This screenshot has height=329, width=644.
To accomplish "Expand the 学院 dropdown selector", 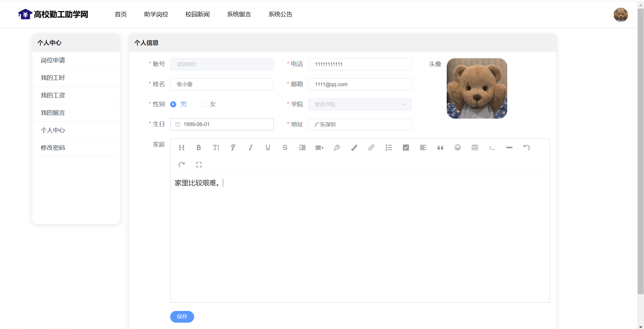I will click(x=360, y=104).
